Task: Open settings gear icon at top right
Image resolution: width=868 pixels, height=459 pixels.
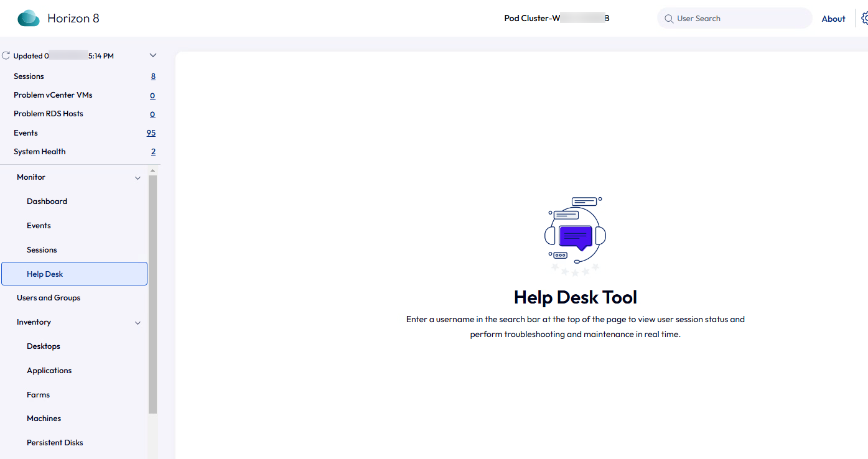Action: [x=864, y=19]
